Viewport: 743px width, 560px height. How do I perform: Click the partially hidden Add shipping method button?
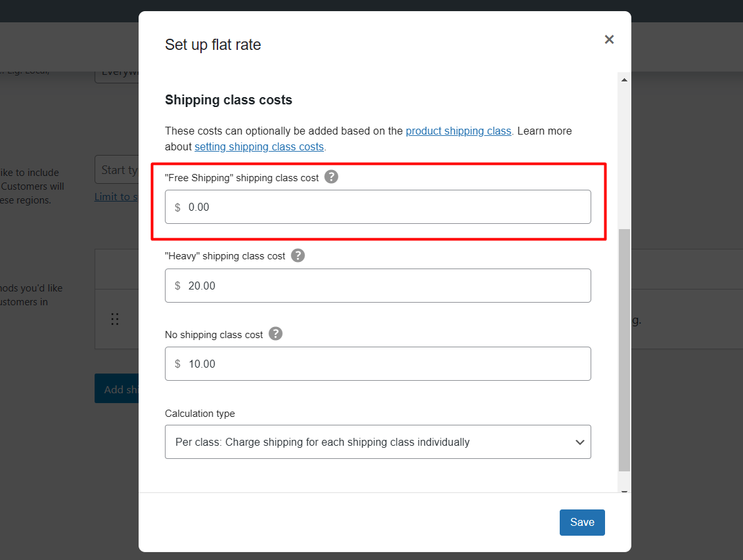(117, 389)
